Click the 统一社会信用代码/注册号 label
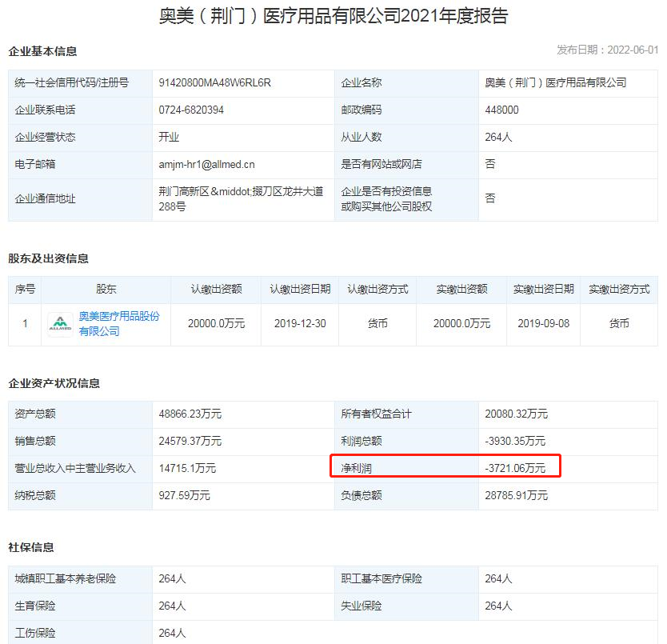The height and width of the screenshot is (644, 667). [71, 82]
